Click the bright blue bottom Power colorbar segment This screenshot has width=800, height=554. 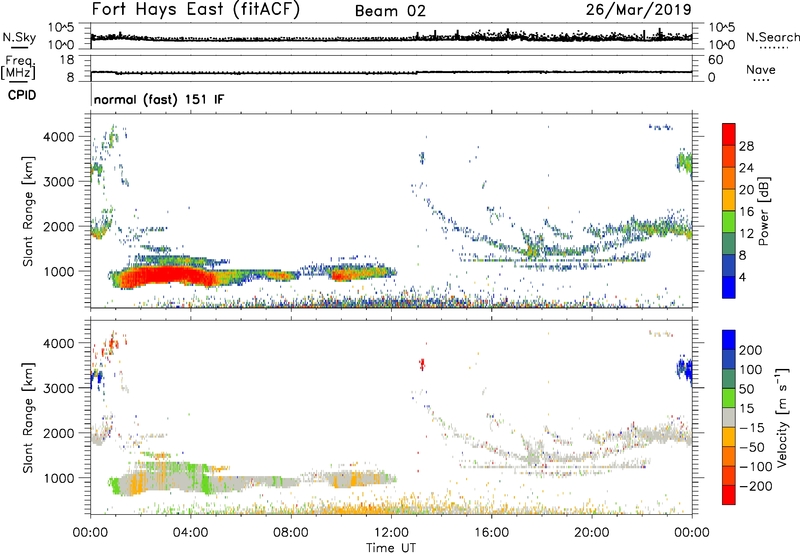coord(729,287)
